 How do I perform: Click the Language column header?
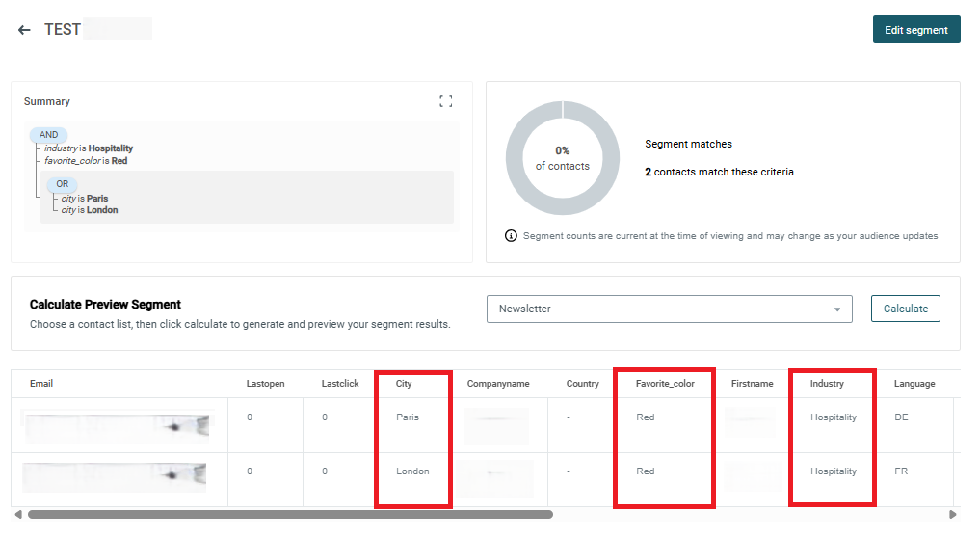coord(914,384)
